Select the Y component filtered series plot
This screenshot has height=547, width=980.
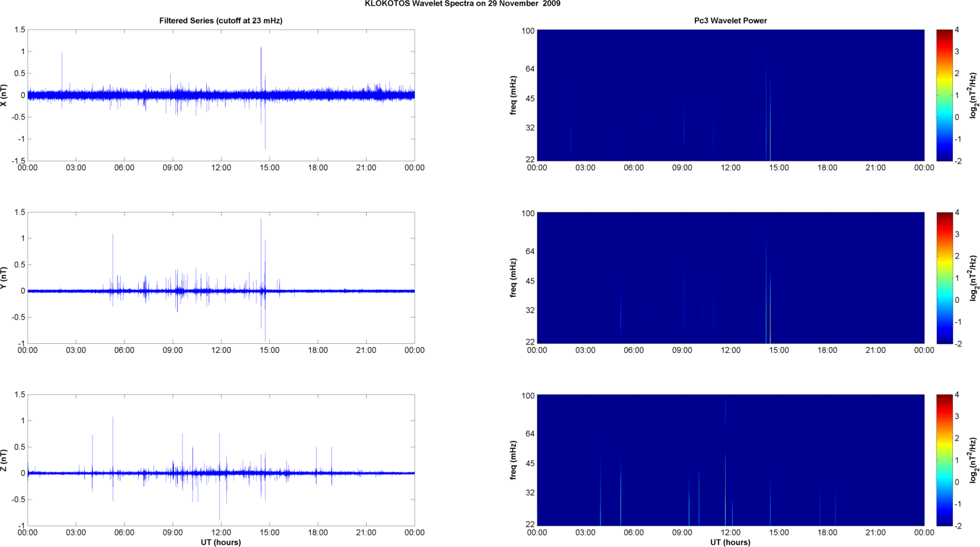pos(221,278)
